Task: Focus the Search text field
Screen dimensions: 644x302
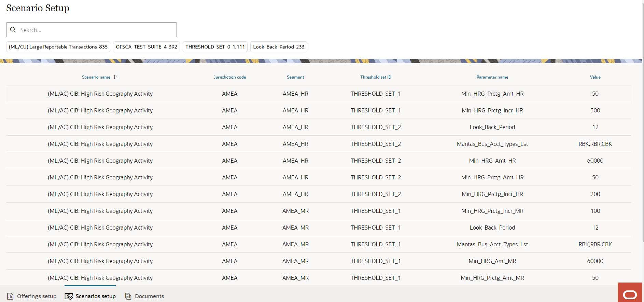Action: pos(92,30)
